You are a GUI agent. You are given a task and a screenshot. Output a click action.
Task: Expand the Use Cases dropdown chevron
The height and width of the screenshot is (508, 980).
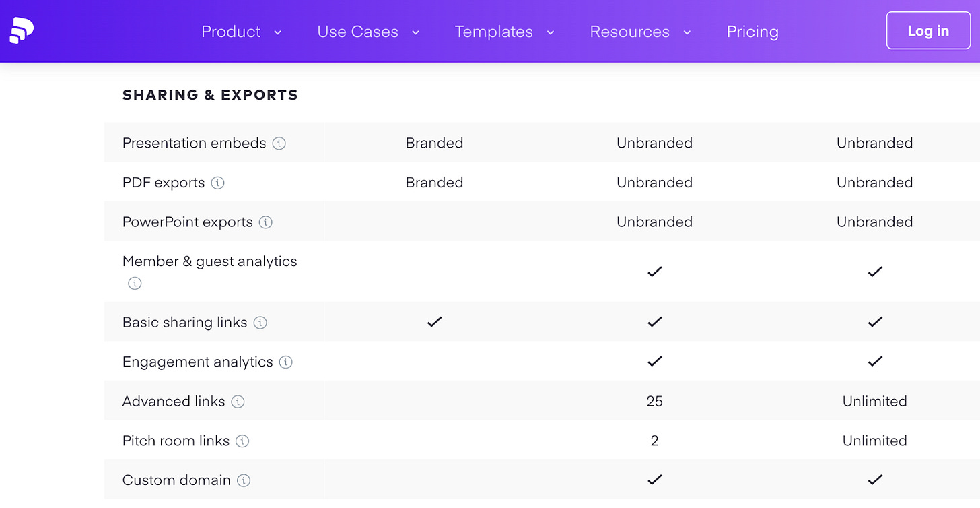(415, 32)
